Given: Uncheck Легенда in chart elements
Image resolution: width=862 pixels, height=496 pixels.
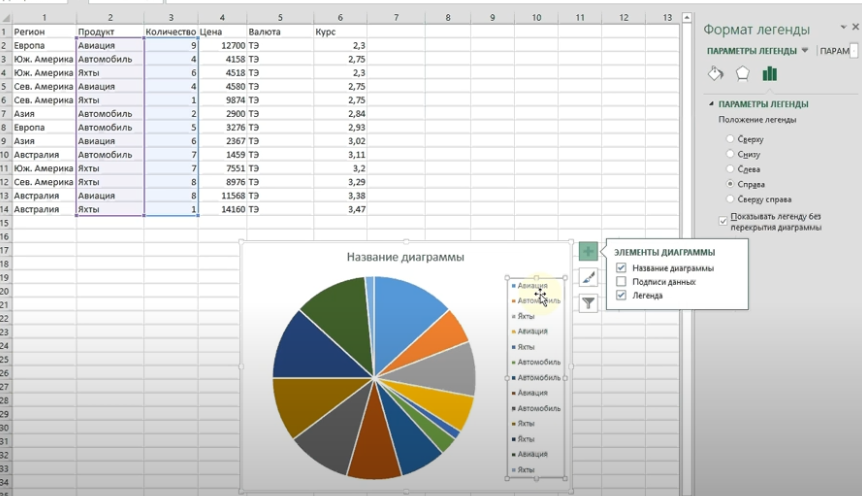Looking at the screenshot, I should pyautogui.click(x=622, y=296).
